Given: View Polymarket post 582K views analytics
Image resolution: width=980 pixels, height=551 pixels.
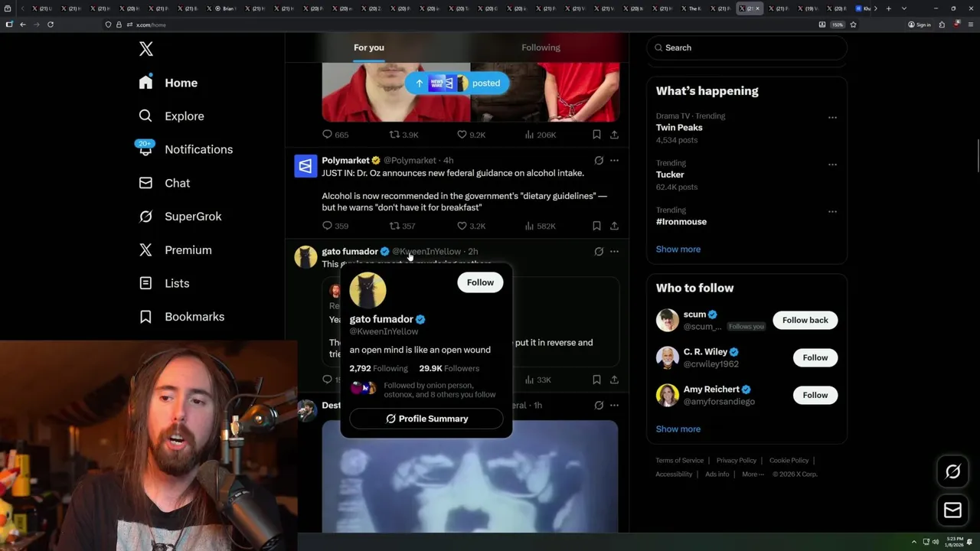Looking at the screenshot, I should [x=540, y=226].
